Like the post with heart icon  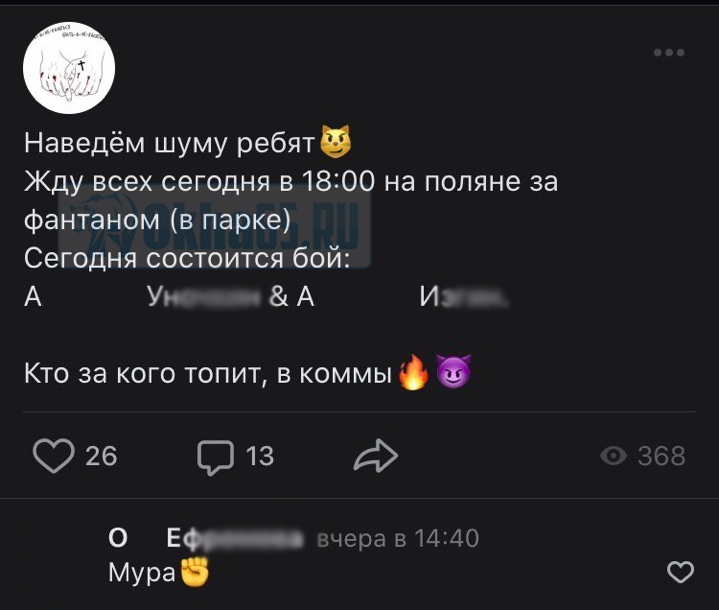click(x=54, y=455)
